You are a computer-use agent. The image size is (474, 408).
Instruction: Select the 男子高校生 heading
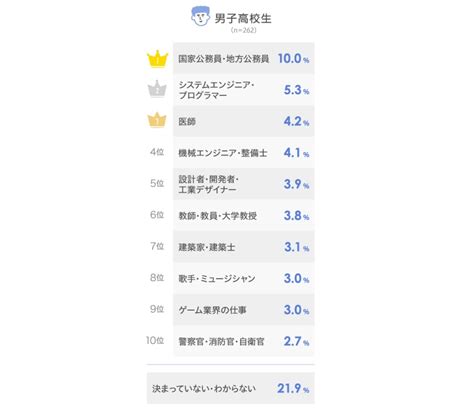pos(243,18)
